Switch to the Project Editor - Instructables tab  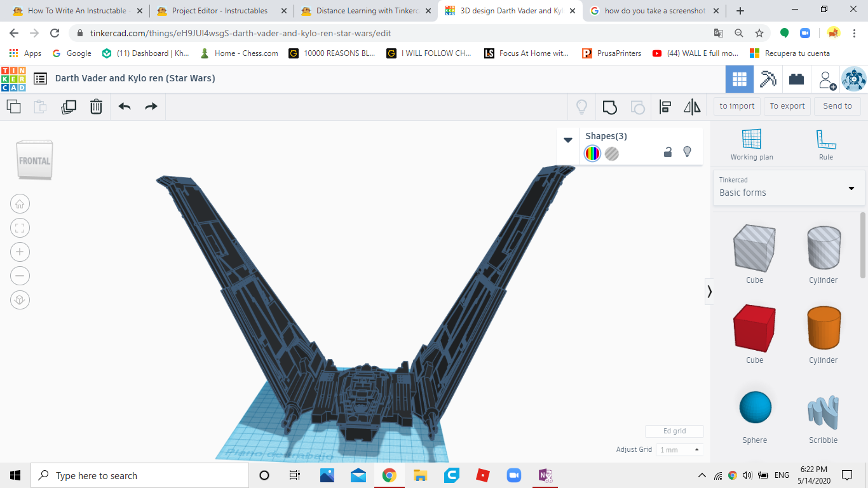[x=220, y=11]
